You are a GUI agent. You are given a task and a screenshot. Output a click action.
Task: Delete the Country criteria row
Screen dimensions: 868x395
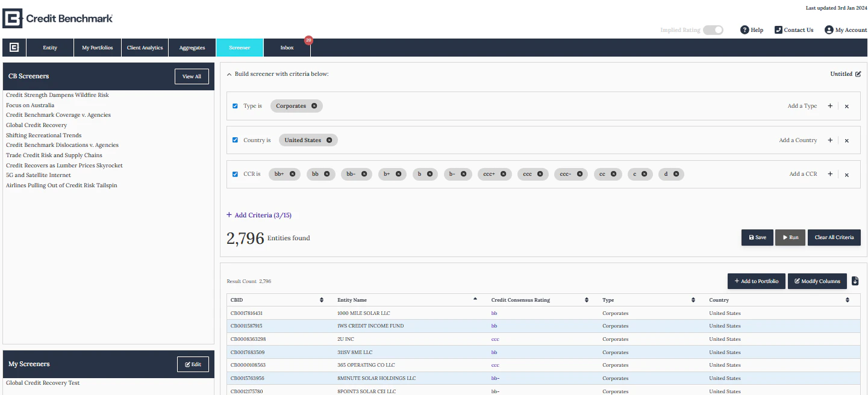point(846,141)
